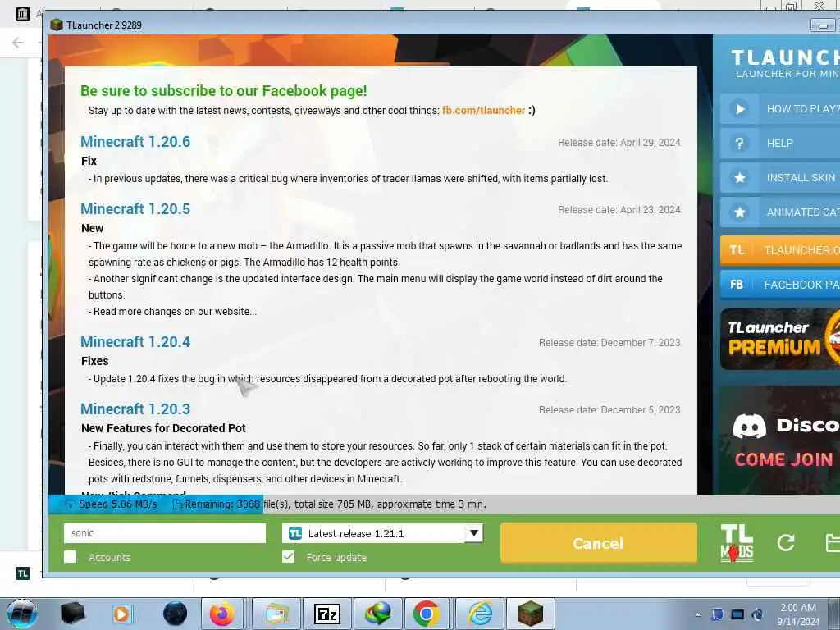This screenshot has height=630, width=840.
Task: Click the back arrow in background window
Action: click(x=18, y=43)
